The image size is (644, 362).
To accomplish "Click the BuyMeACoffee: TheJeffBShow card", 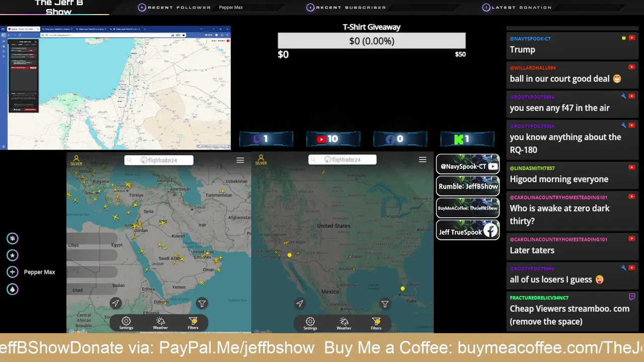I will [x=468, y=208].
